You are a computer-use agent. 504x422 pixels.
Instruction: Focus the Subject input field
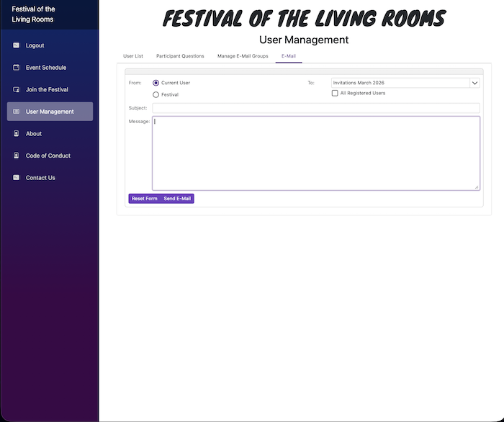coord(316,108)
